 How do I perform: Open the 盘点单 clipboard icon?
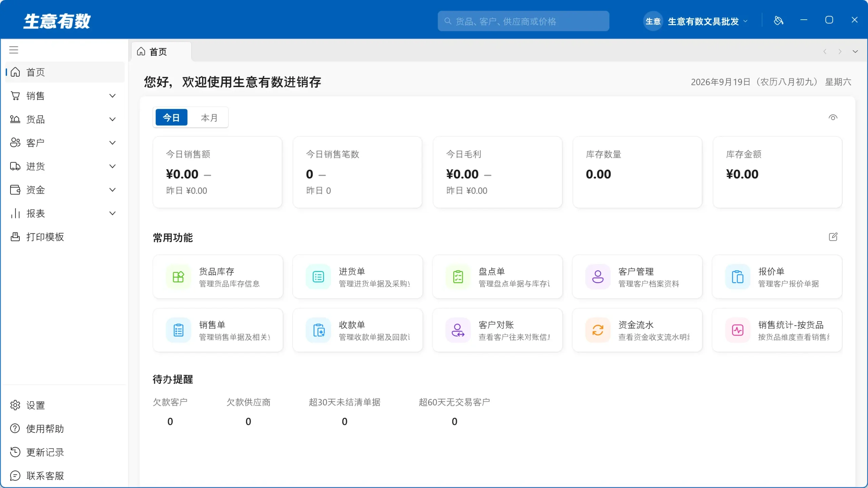[x=458, y=277]
